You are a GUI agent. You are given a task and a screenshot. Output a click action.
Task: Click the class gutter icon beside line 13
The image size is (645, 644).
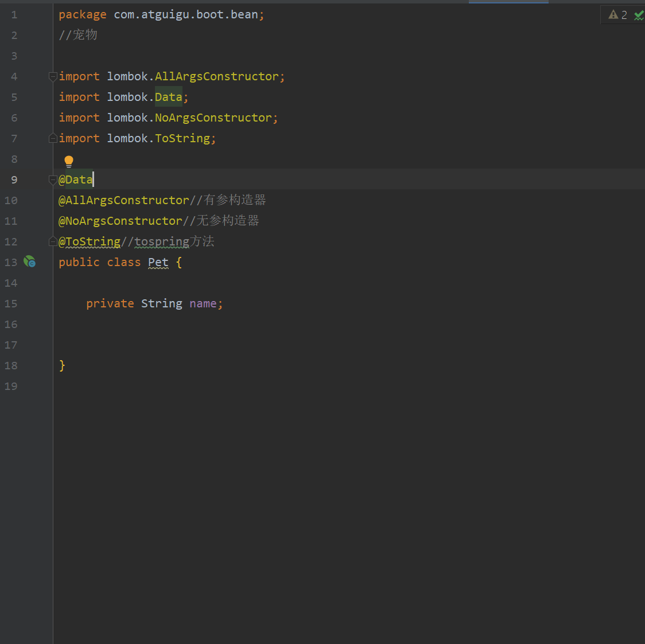click(29, 261)
